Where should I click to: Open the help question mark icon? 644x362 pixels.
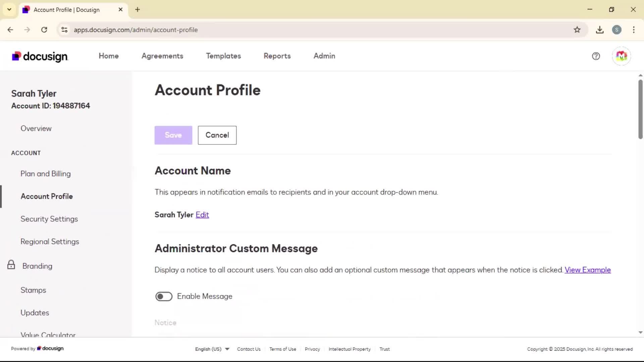pyautogui.click(x=596, y=56)
